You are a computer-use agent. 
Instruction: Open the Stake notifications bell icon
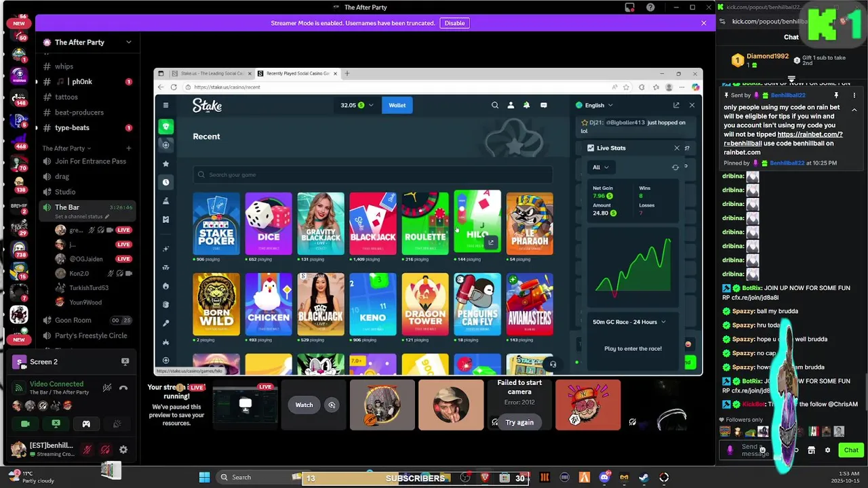pyautogui.click(x=527, y=105)
